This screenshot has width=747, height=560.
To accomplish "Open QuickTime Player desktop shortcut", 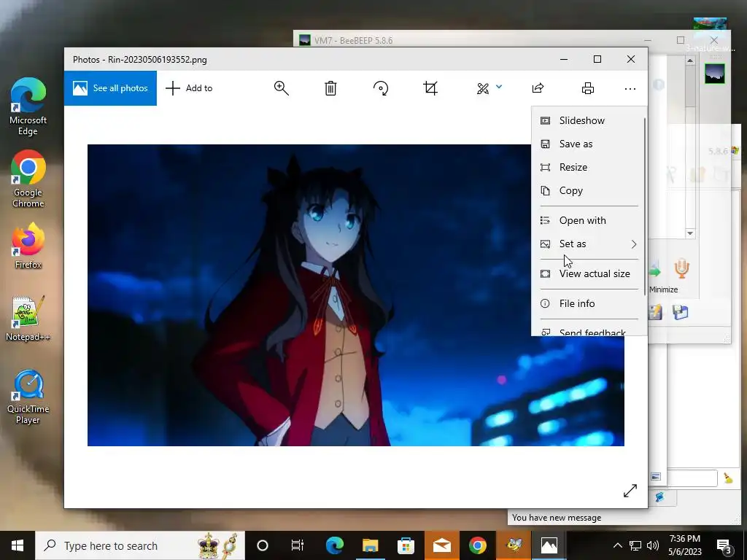I will point(28,397).
